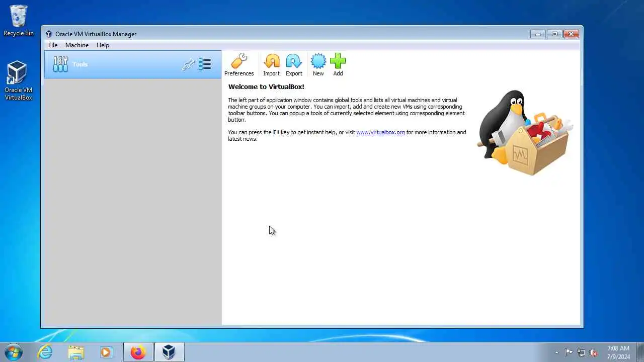The width and height of the screenshot is (644, 362).
Task: Click the muted volume tray icon
Action: pyautogui.click(x=594, y=352)
